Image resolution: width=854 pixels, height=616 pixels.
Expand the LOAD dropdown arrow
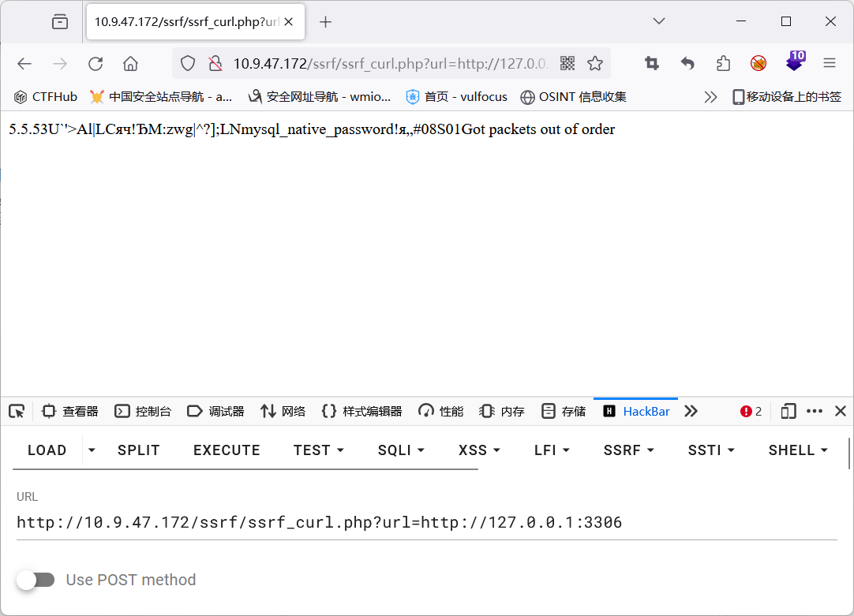(92, 450)
